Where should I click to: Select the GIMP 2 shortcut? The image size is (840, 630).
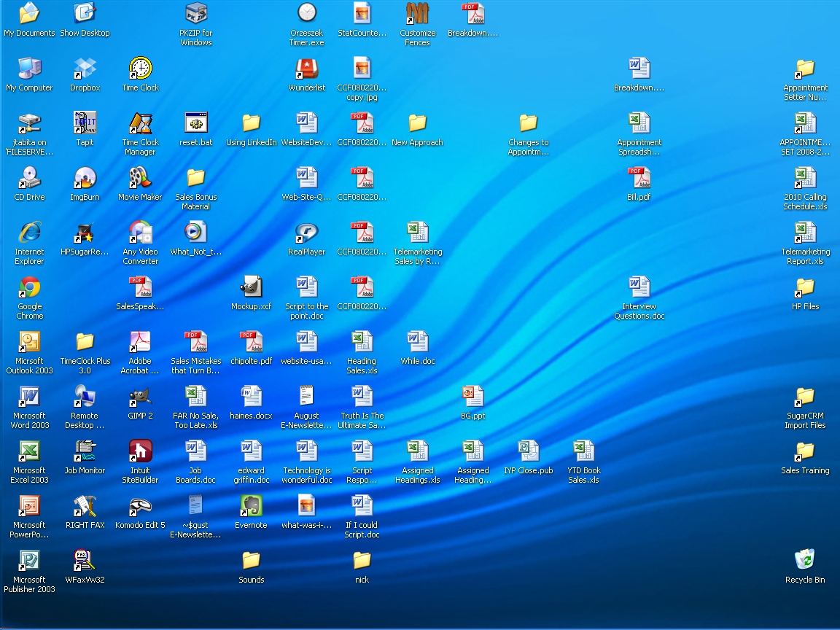click(140, 397)
